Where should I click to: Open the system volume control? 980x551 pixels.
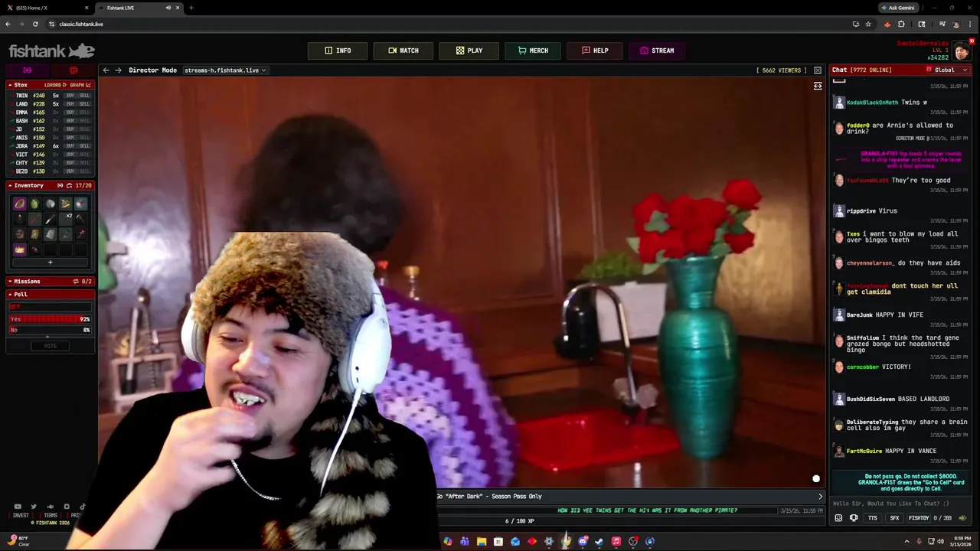[941, 542]
